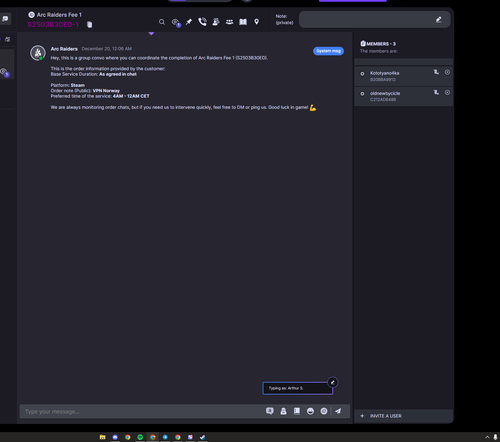Open the search icon in the chat header
The image size is (500, 442).
(x=162, y=22)
